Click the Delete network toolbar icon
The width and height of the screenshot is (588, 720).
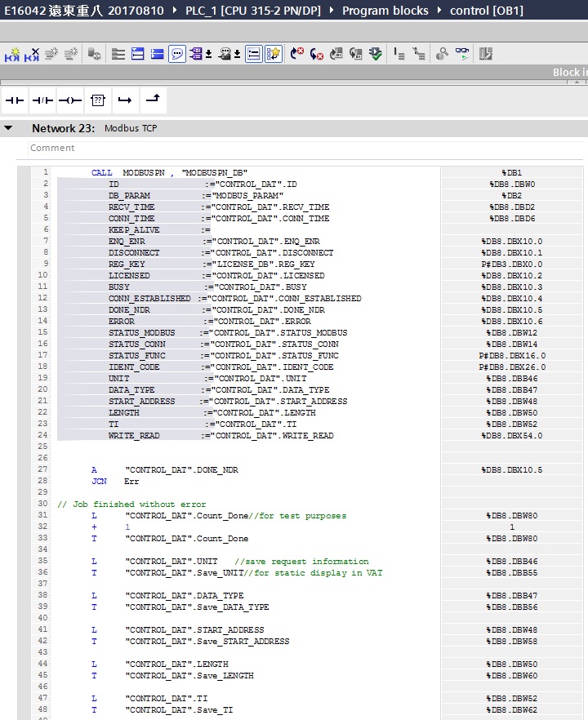tap(32, 54)
